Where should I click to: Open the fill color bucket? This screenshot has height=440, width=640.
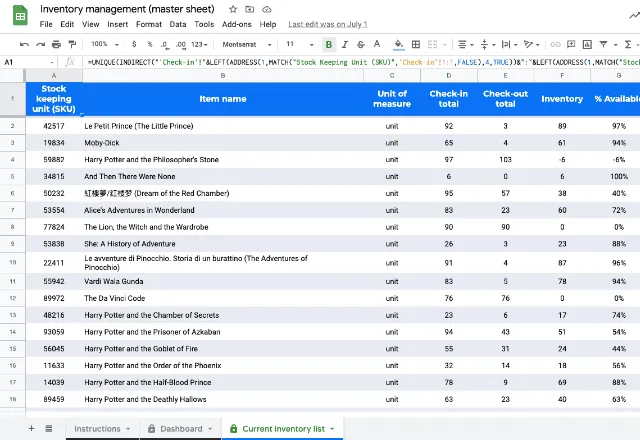pos(399,44)
